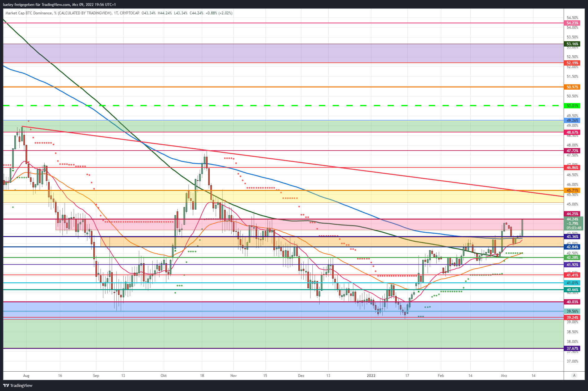Click the 39.56% light teal price label
The image size is (588, 391).
point(572,311)
